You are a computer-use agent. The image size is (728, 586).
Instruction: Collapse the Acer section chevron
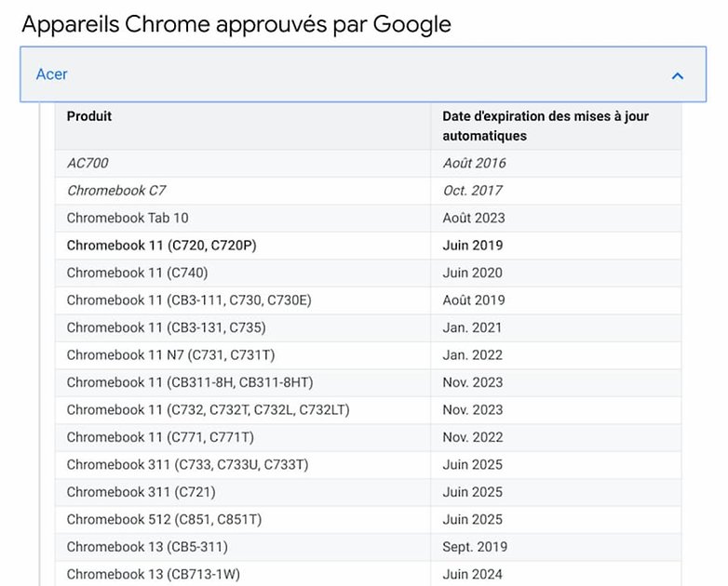pos(678,75)
